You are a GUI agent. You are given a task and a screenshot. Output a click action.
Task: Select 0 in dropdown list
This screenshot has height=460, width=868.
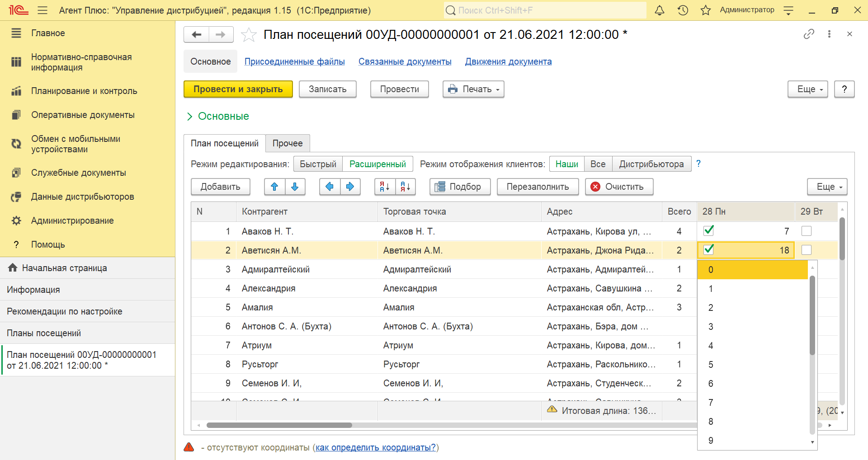pyautogui.click(x=753, y=270)
